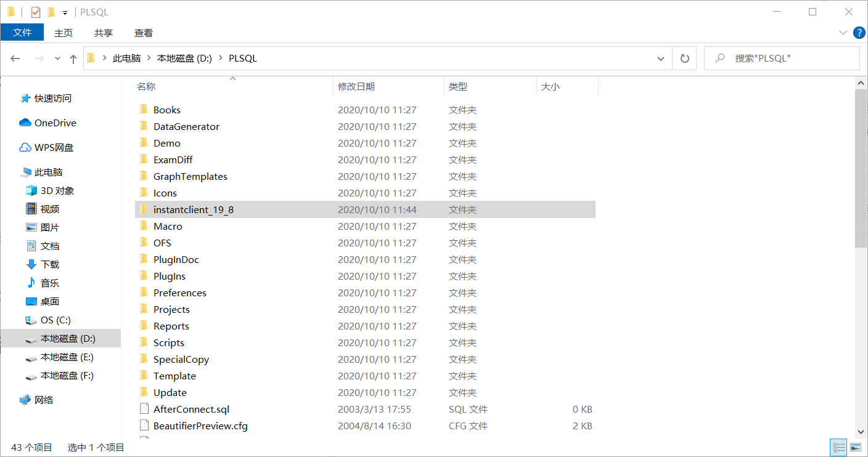Screen dimensions: 868x457
Task: Switch to the 查看 ribbon tab
Action: coord(143,33)
